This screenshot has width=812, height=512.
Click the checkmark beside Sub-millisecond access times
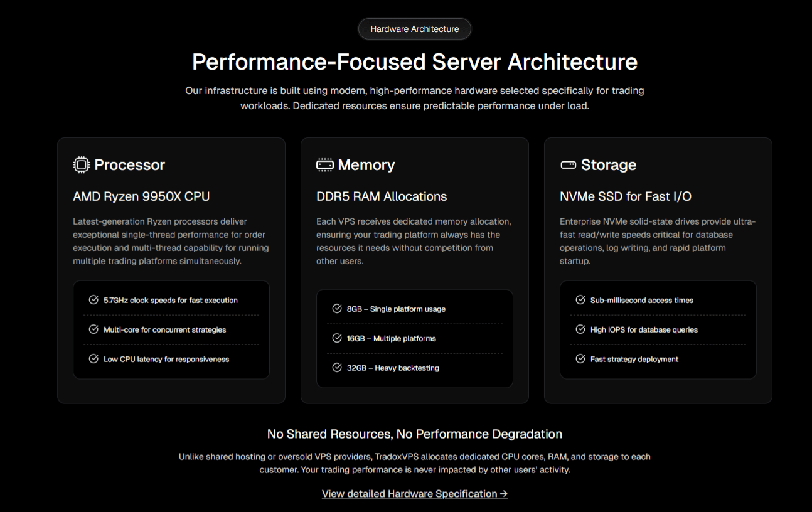[x=579, y=300]
